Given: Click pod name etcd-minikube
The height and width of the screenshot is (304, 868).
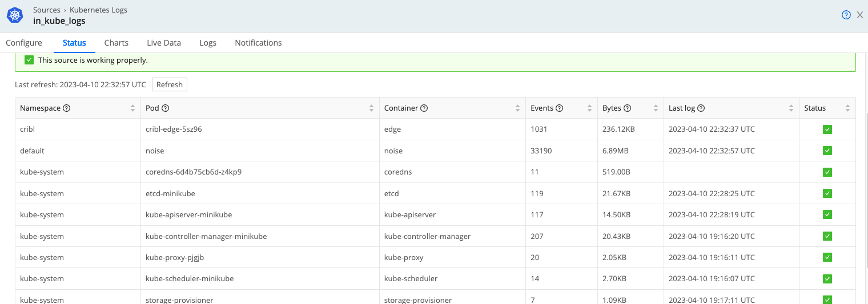Looking at the screenshot, I should click(x=170, y=193).
